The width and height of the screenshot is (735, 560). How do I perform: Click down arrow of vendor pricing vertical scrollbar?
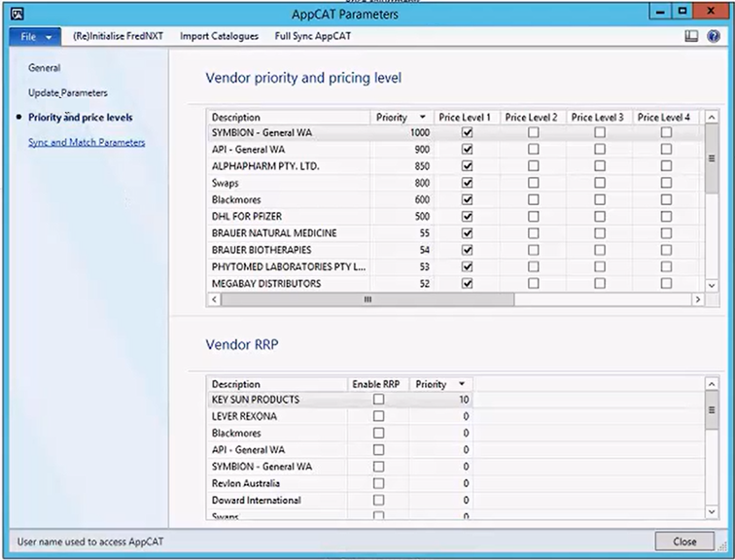point(712,285)
